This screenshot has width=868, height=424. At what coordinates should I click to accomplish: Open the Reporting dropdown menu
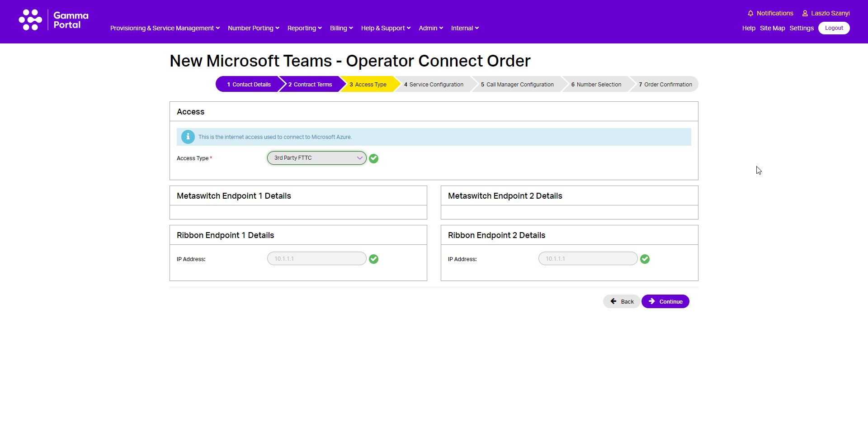[x=305, y=28]
